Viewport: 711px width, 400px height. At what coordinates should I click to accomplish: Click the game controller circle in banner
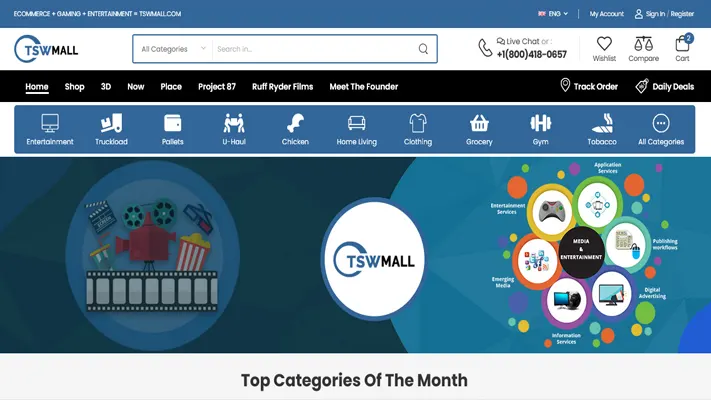point(551,211)
